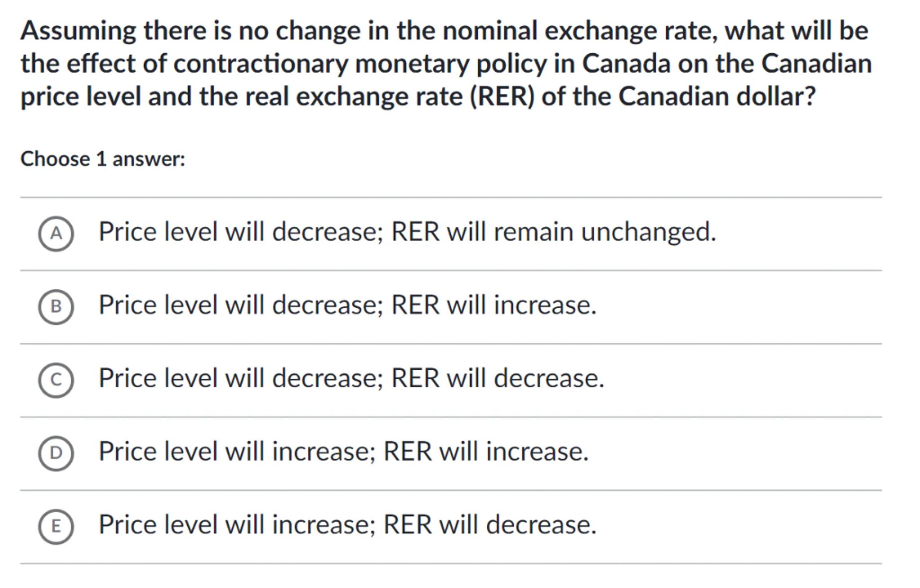The image size is (920, 588).
Task: Click answer "Price level will increase; RER will increase"
Action: click(343, 452)
